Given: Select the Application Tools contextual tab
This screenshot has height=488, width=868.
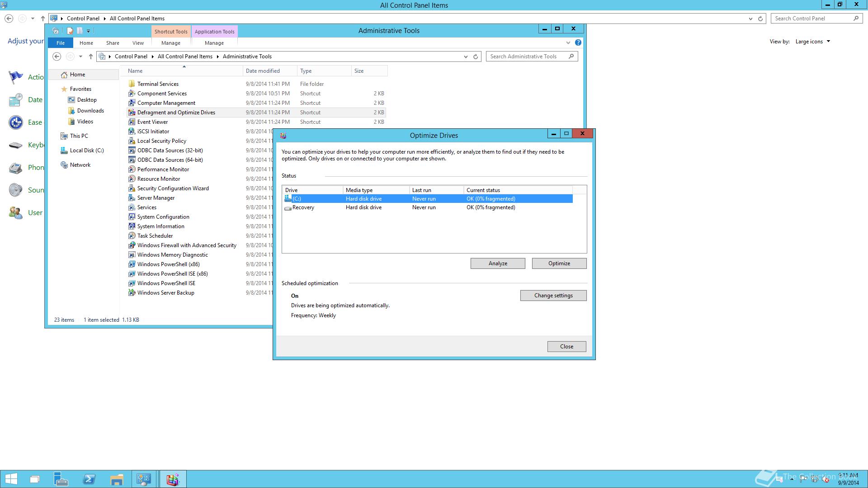Looking at the screenshot, I should click(x=214, y=32).
